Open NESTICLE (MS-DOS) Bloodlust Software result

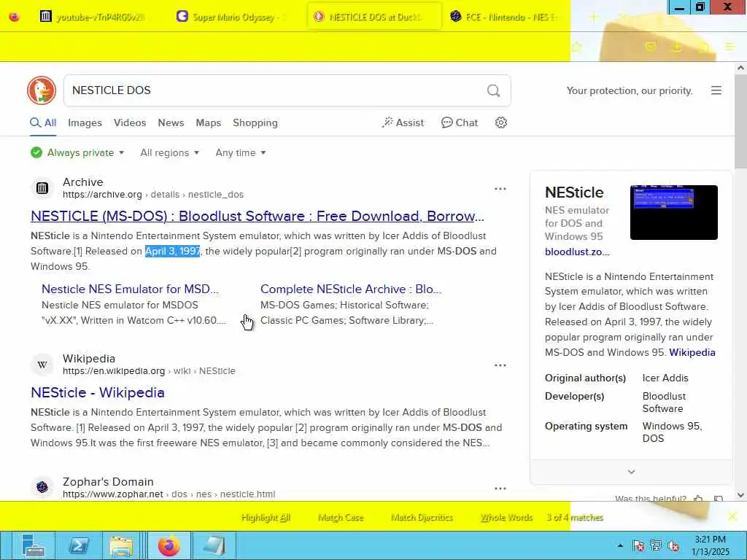click(258, 216)
